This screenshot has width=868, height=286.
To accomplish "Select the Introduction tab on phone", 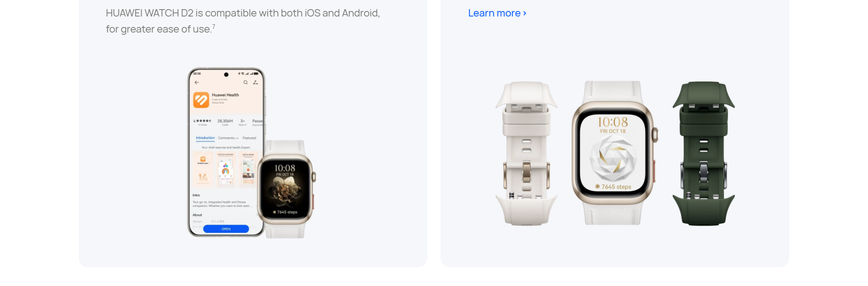I will (x=205, y=138).
